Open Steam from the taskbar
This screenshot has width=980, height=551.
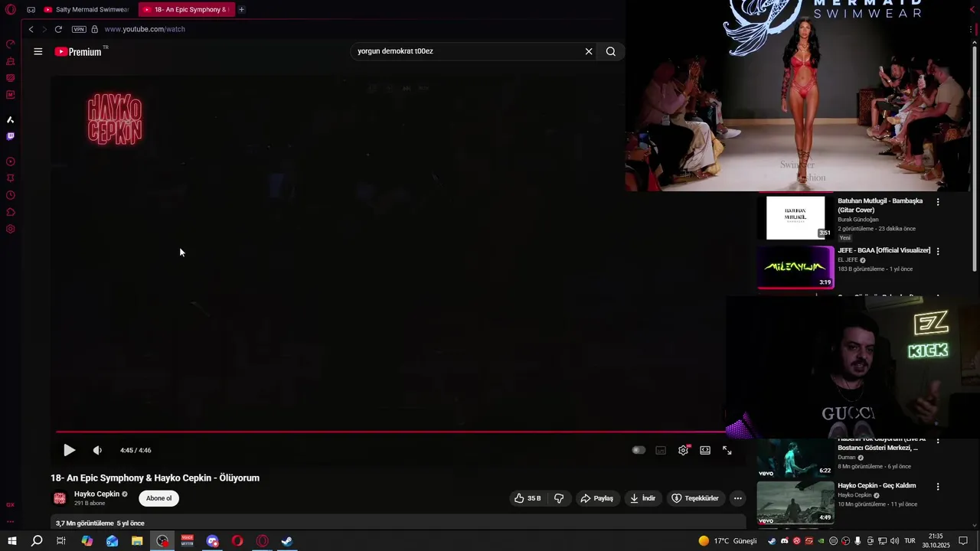pos(287,541)
